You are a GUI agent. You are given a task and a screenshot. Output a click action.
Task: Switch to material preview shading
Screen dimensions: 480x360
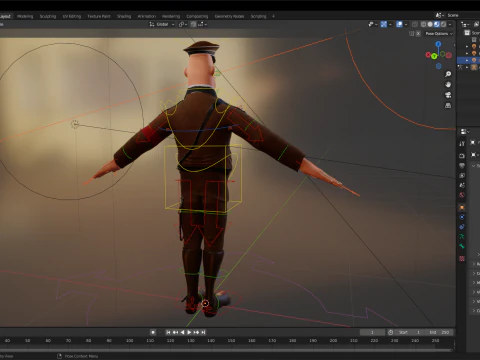click(x=437, y=24)
